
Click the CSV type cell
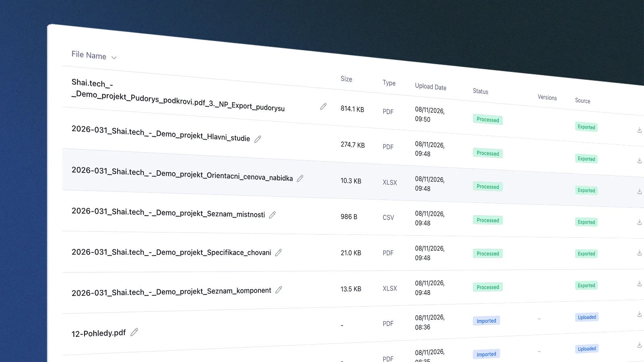pyautogui.click(x=388, y=218)
